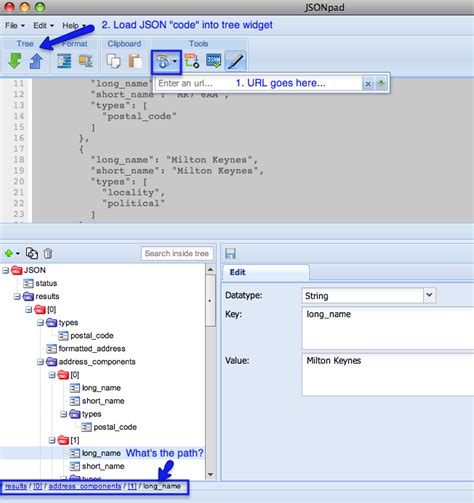Open the add node dropdown arrow
The image size is (474, 503).
click(18, 254)
